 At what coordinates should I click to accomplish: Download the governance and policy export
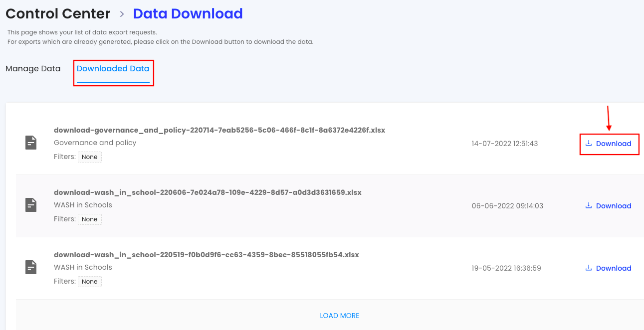pyautogui.click(x=609, y=144)
